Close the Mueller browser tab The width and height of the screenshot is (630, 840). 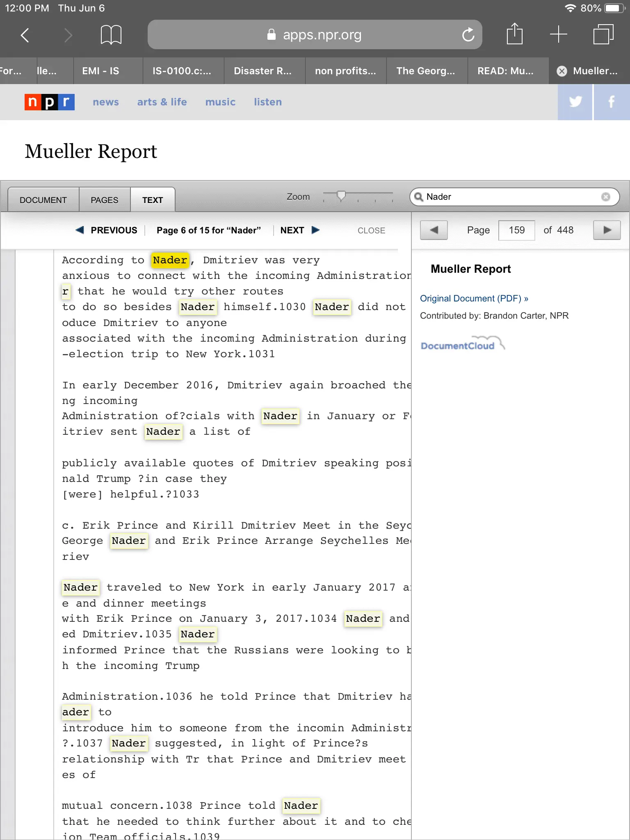coord(562,71)
